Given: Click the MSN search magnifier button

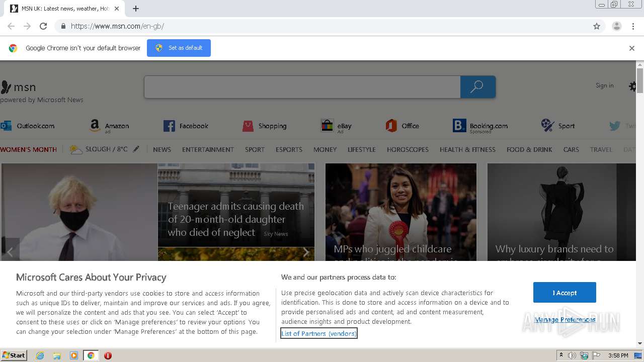Looking at the screenshot, I should pos(477,87).
